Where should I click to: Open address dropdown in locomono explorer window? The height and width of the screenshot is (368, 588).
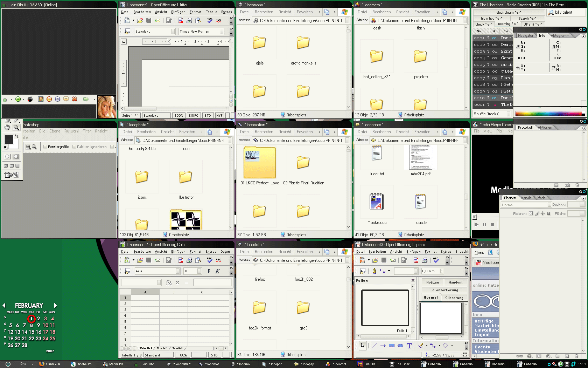click(347, 20)
